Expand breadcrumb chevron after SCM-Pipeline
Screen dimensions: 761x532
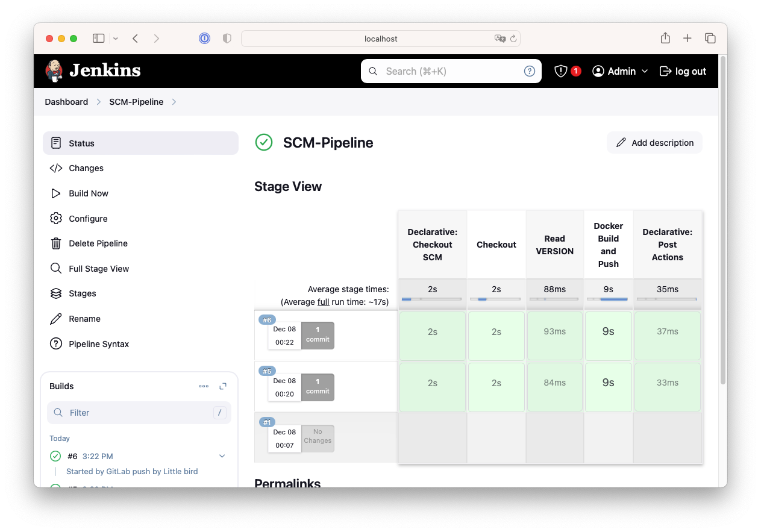174,102
